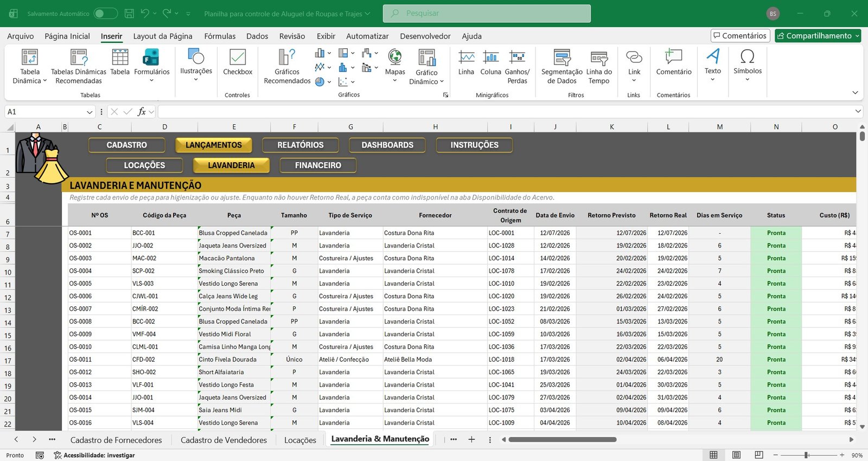
Task: Open the Fórmulas ribbon tab
Action: tap(220, 36)
